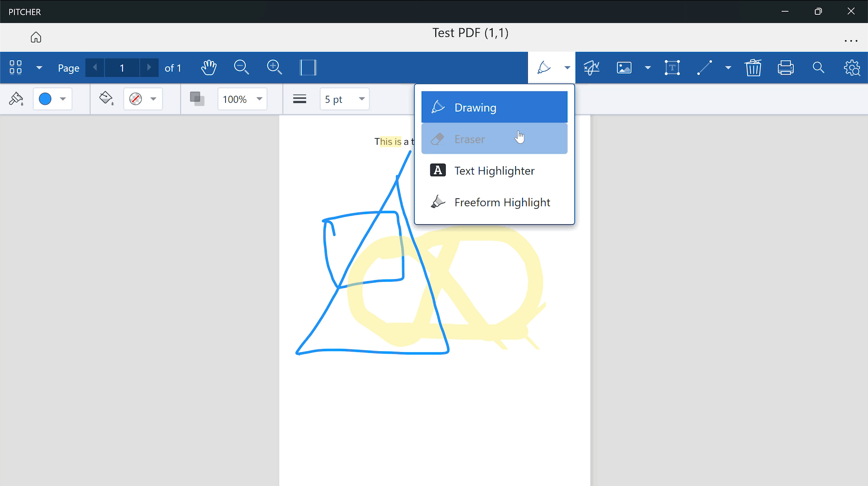The image size is (868, 486).
Task: Click the blue stroke color swatch
Action: 45,99
